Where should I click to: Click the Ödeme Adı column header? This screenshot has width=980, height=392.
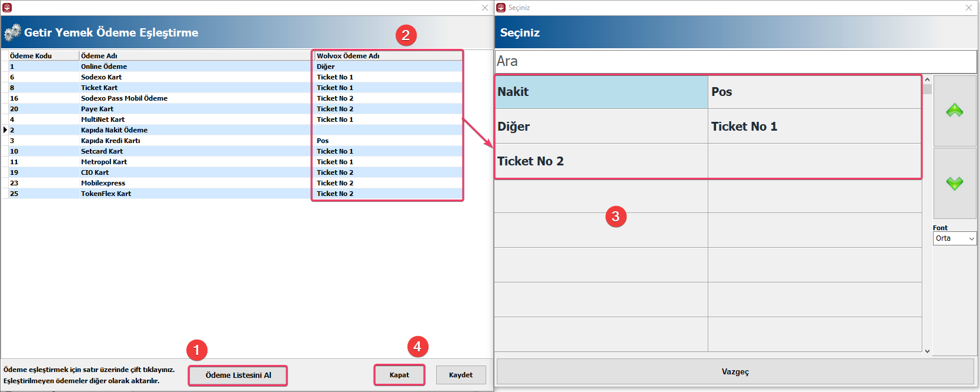(196, 56)
